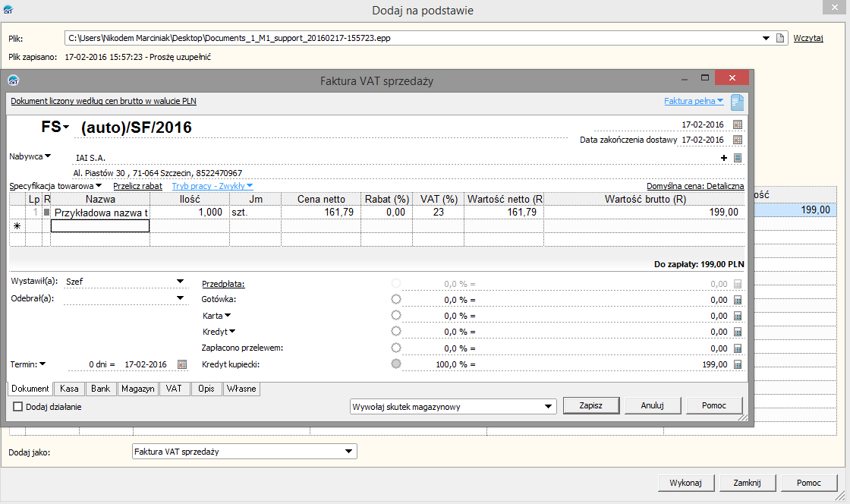850x504 pixels.
Task: Open calendar for Data zakończenia dostawy
Action: (x=738, y=140)
